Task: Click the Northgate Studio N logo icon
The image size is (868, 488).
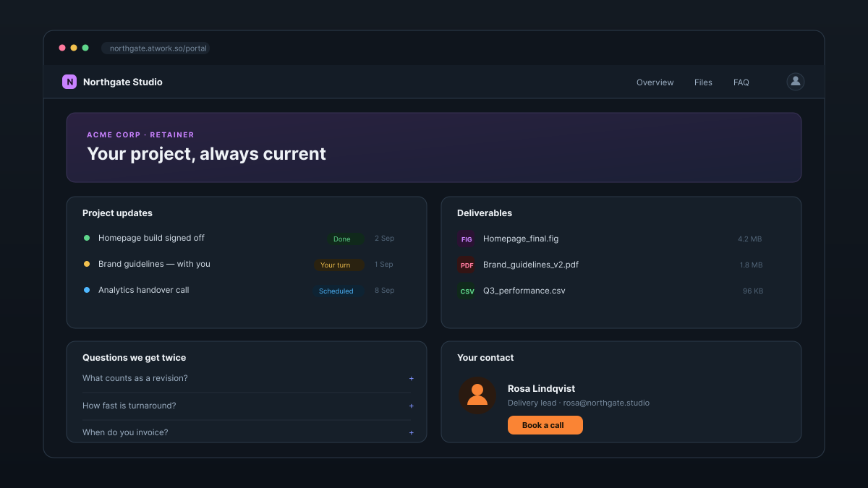Action: click(69, 82)
